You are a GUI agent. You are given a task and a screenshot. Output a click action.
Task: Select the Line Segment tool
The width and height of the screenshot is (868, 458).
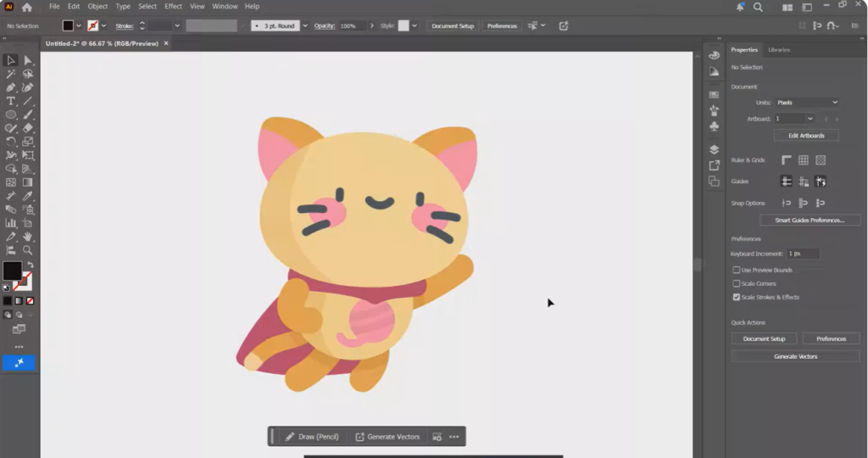pyautogui.click(x=28, y=101)
